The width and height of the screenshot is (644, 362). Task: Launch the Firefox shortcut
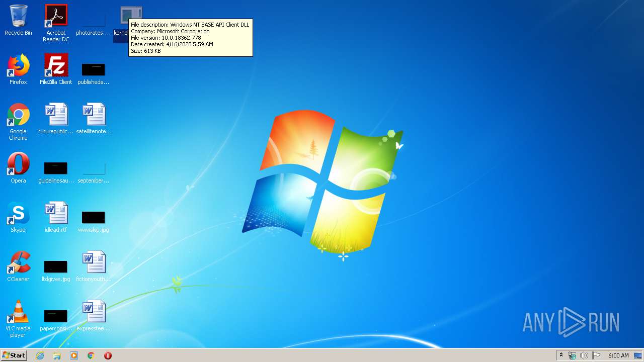[x=18, y=70]
